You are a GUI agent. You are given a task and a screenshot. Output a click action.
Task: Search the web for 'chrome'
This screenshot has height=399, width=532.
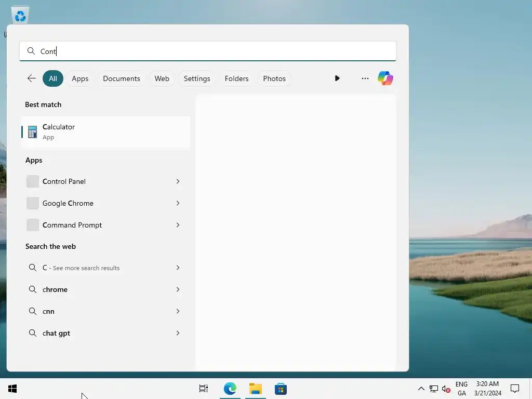pyautogui.click(x=105, y=289)
